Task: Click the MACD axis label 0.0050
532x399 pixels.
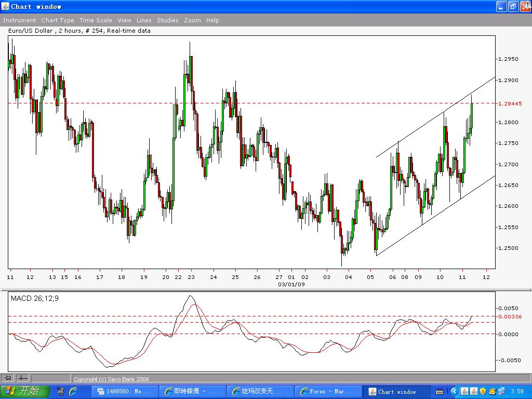Action: [508, 309]
